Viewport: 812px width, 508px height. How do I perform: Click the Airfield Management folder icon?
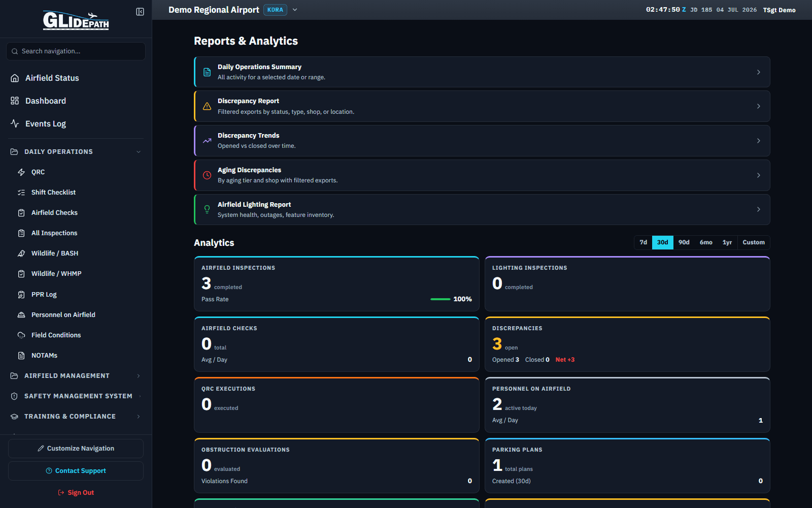[14, 376]
